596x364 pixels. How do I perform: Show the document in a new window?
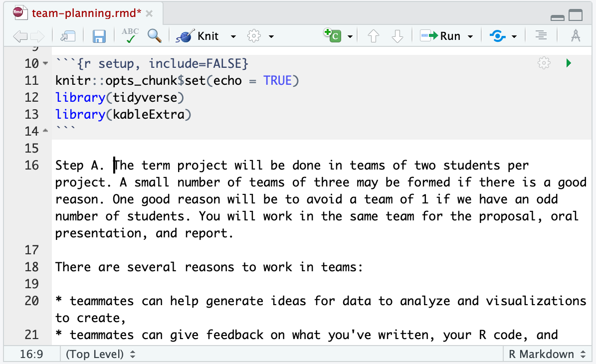(67, 36)
